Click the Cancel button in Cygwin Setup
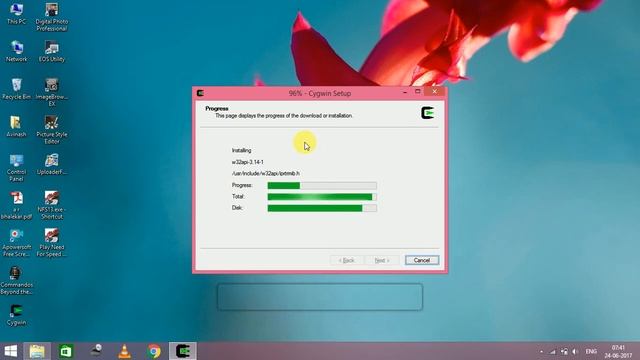This screenshot has width=640, height=360. click(422, 260)
